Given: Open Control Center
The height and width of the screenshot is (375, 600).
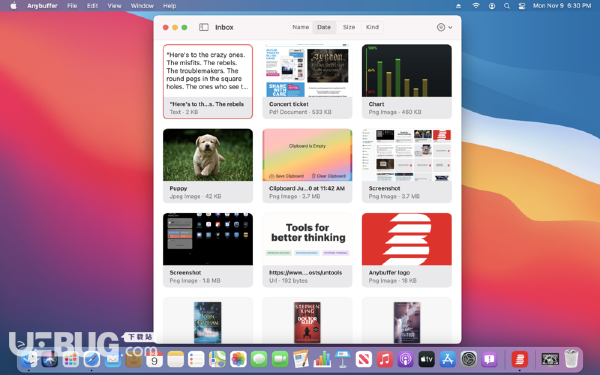Looking at the screenshot, I should click(522, 6).
